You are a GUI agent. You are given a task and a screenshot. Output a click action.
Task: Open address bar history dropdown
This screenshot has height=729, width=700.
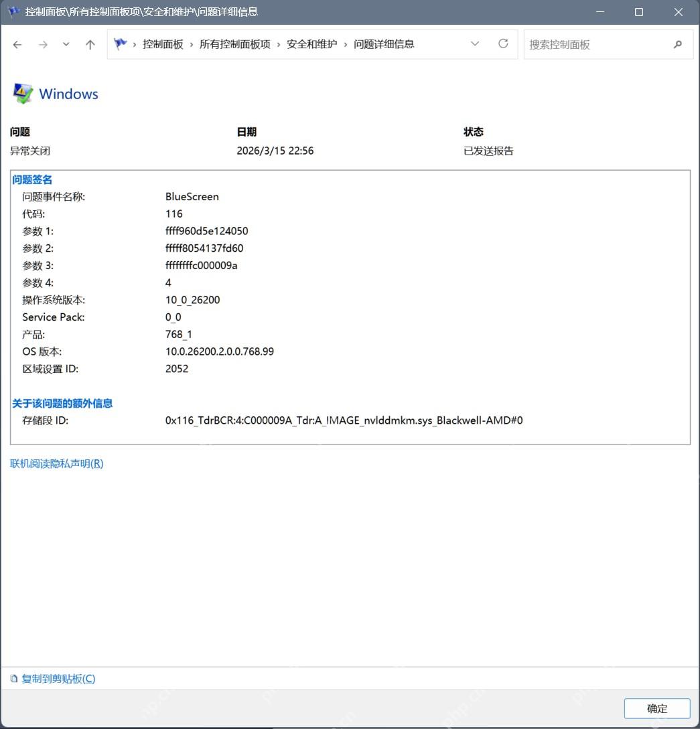tap(475, 44)
